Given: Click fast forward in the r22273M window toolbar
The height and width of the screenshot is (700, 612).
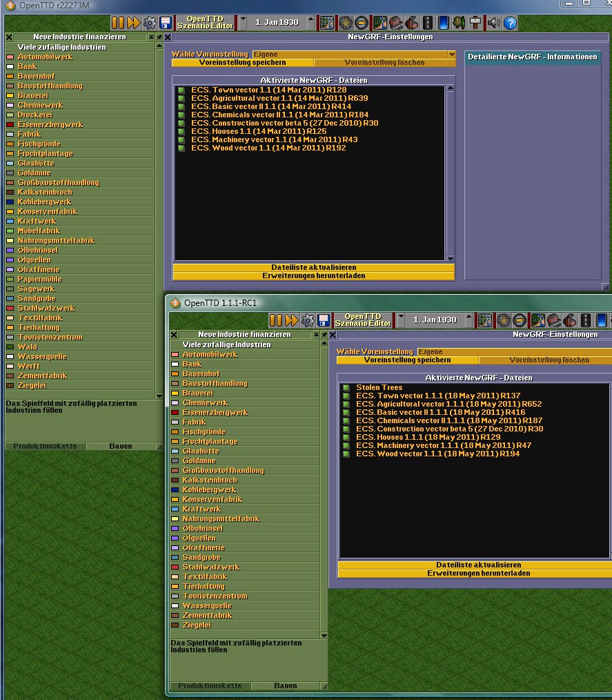Looking at the screenshot, I should click(x=133, y=23).
